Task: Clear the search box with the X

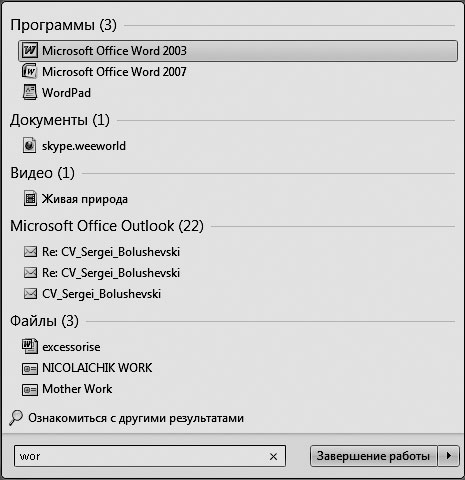Action: (x=273, y=456)
